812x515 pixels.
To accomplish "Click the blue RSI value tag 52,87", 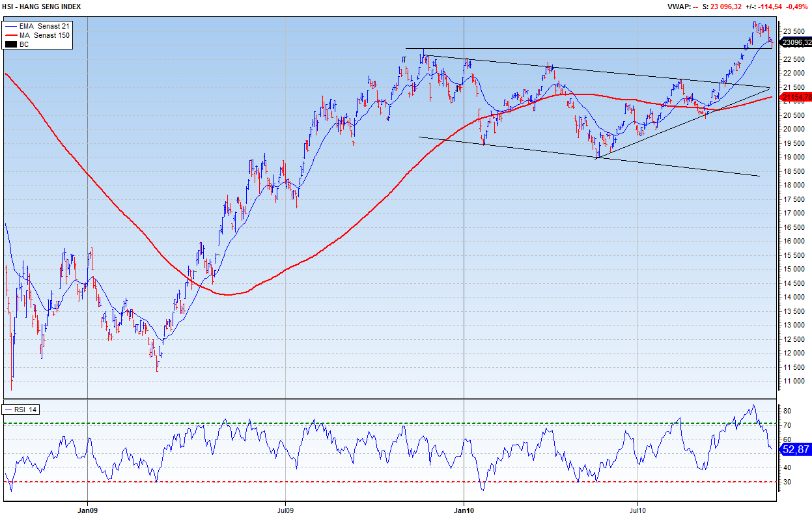I will 796,449.
